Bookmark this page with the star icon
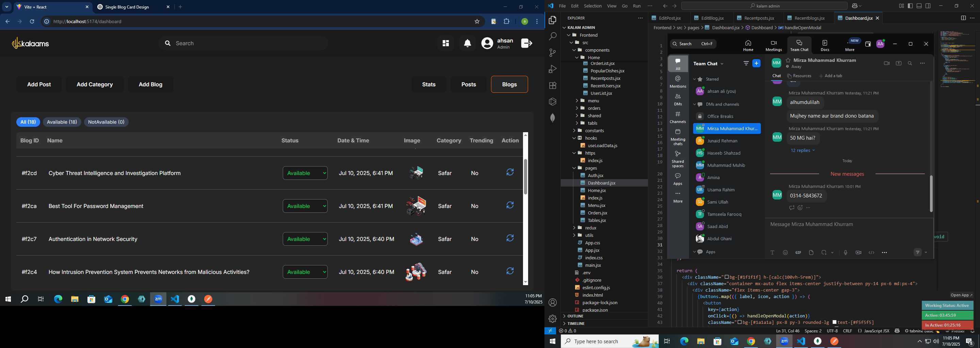Screen dimensions: 980x348 (477, 22)
